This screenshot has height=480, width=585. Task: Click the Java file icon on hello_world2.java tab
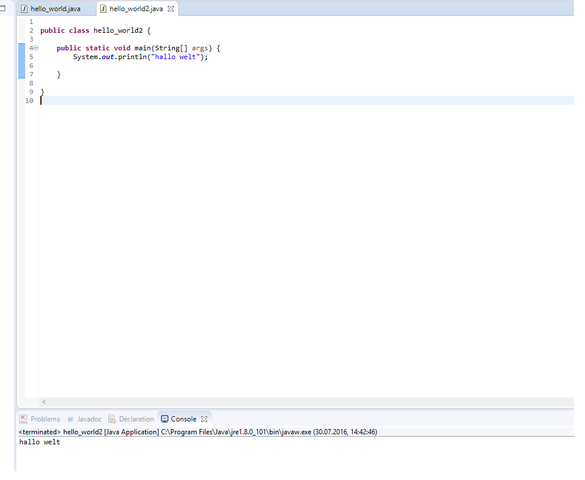coord(103,9)
